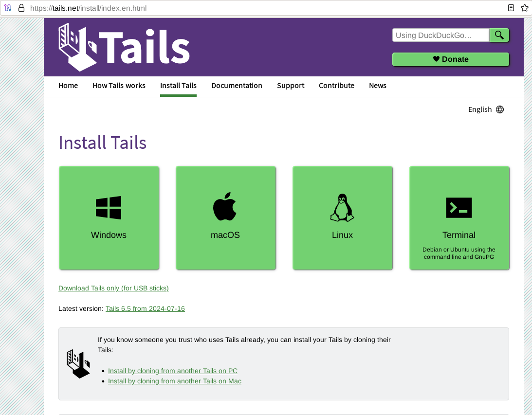Choose the macOS label on its tile
532x415 pixels.
[225, 235]
